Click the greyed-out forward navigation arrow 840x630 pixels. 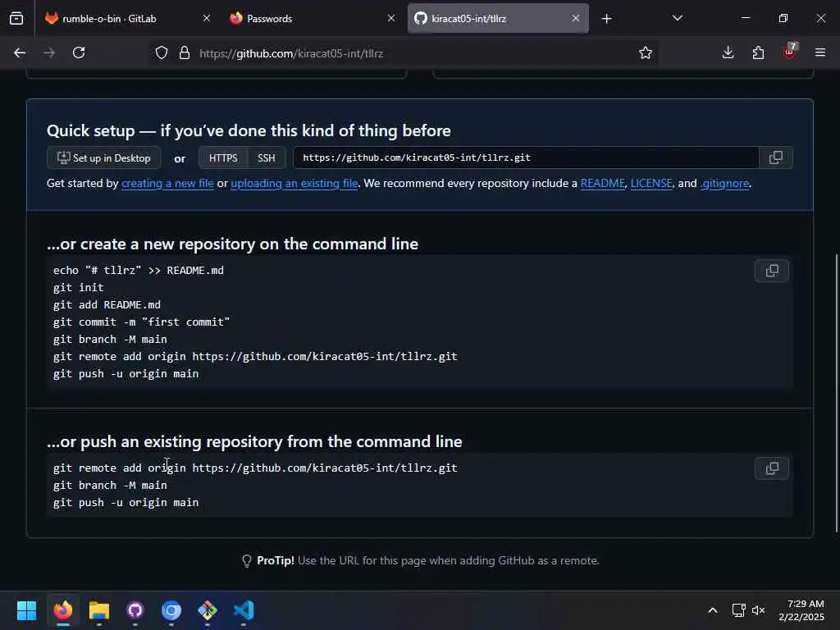[49, 52]
